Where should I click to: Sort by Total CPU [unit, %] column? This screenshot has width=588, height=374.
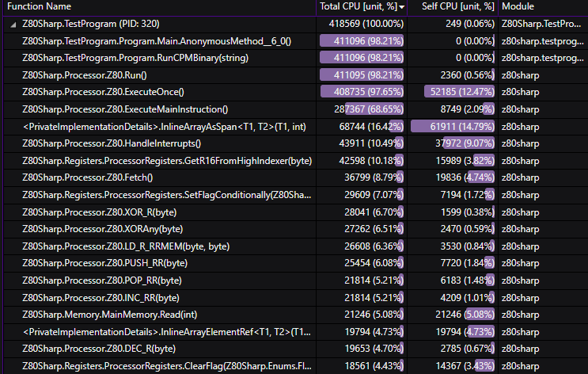[358, 6]
